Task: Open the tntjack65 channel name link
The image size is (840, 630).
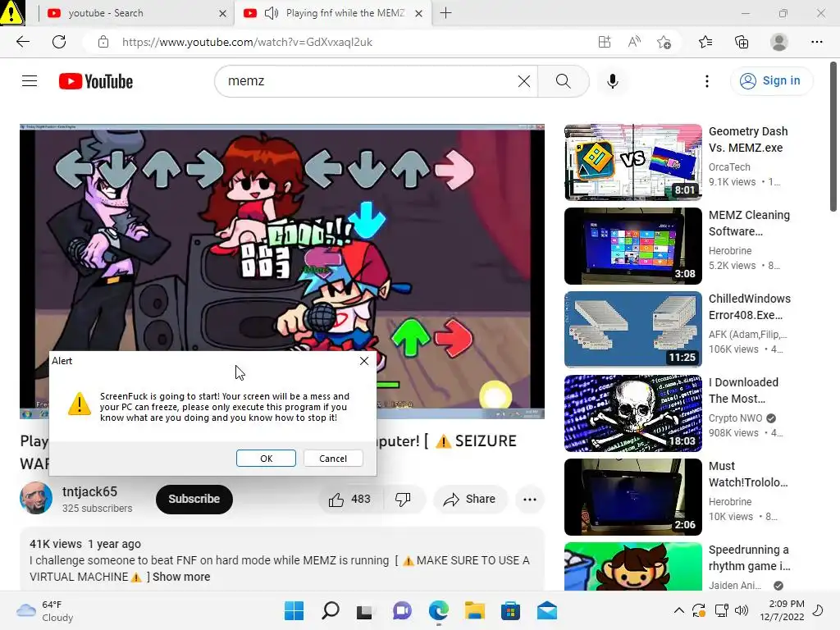Action: [89, 492]
